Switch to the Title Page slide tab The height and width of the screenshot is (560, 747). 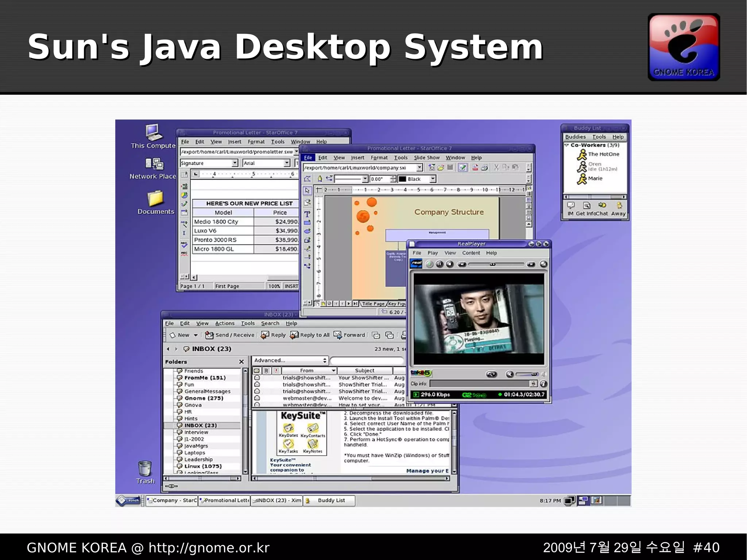tap(373, 304)
